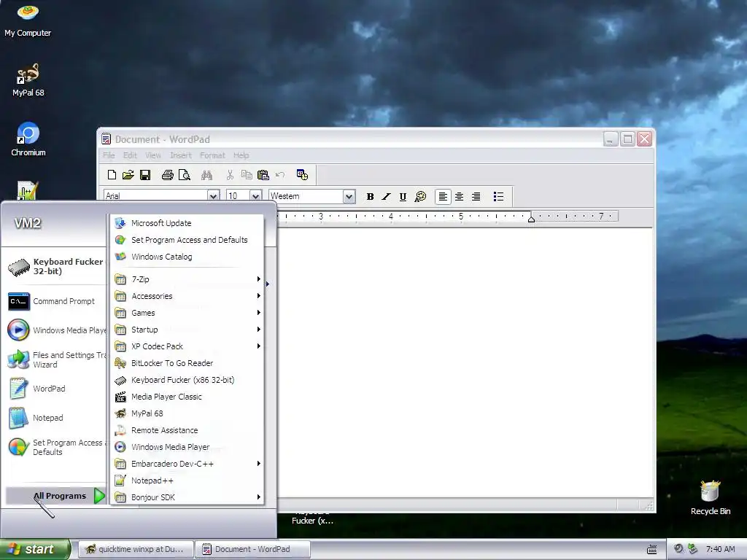Launch Media Player Classic
The image size is (747, 560).
[x=187, y=396]
